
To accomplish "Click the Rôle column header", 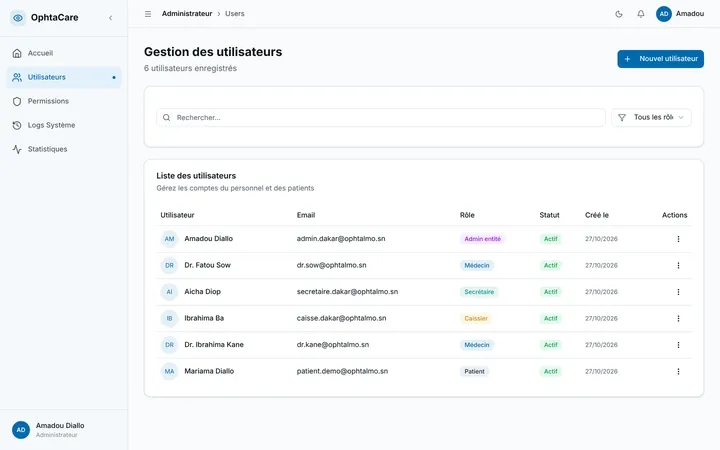I will (467, 215).
